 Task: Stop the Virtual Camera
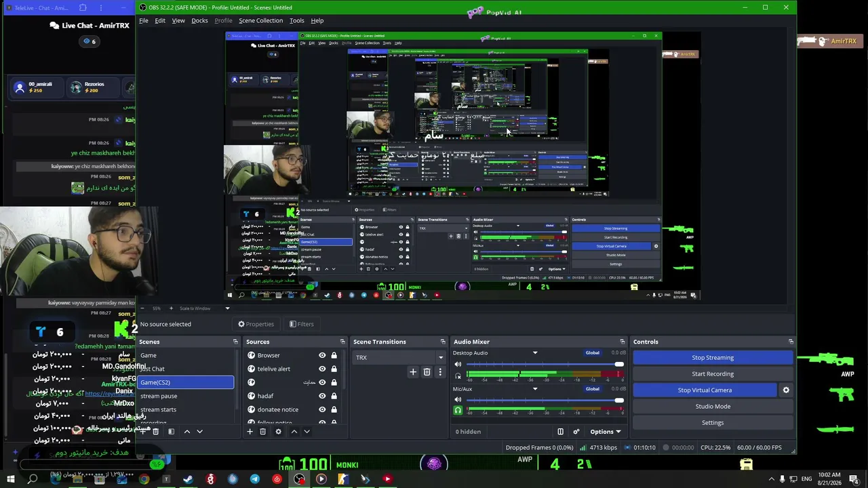705,390
